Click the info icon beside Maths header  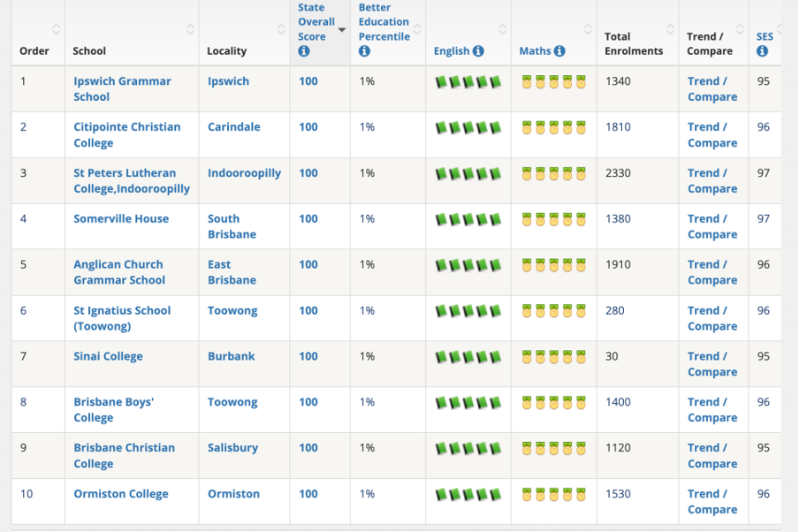[559, 51]
